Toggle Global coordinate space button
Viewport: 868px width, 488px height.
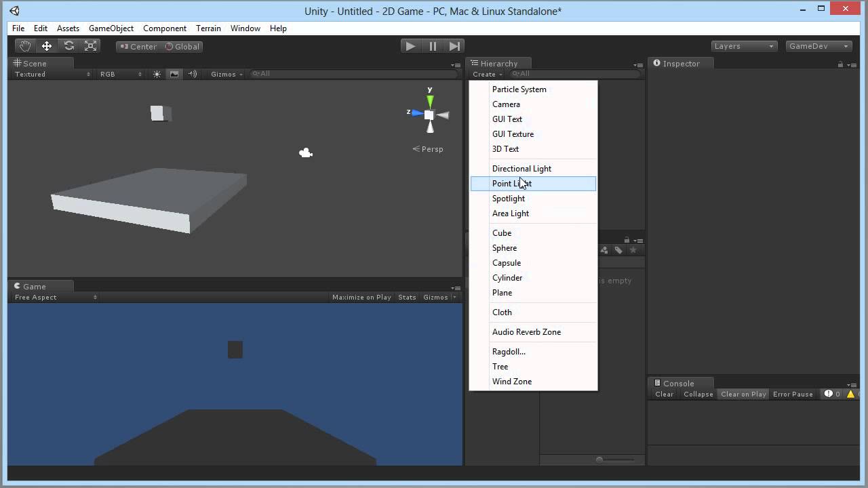(x=182, y=47)
